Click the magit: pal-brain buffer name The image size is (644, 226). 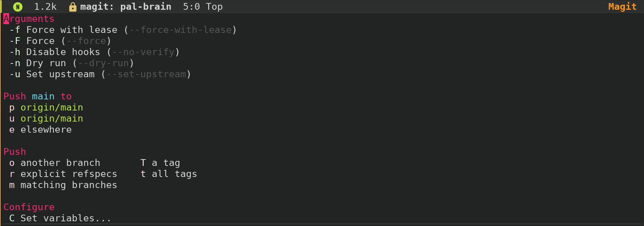click(x=126, y=7)
